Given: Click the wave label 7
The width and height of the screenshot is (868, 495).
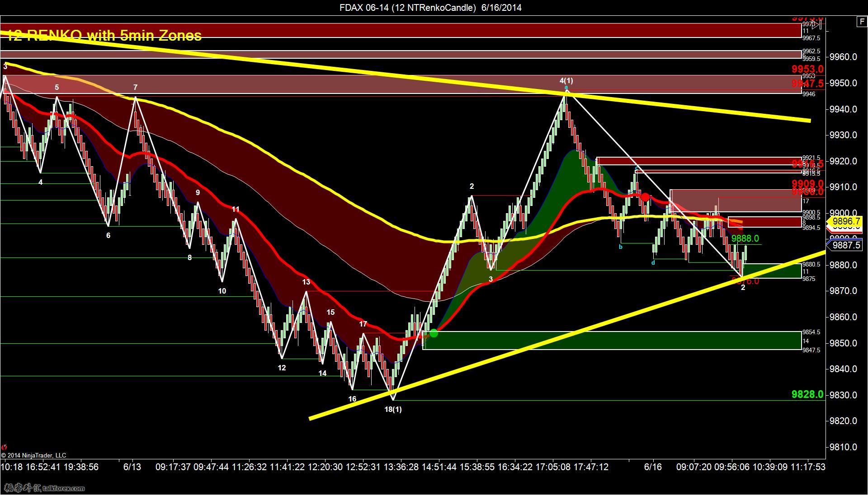Looking at the screenshot, I should pos(135,88).
